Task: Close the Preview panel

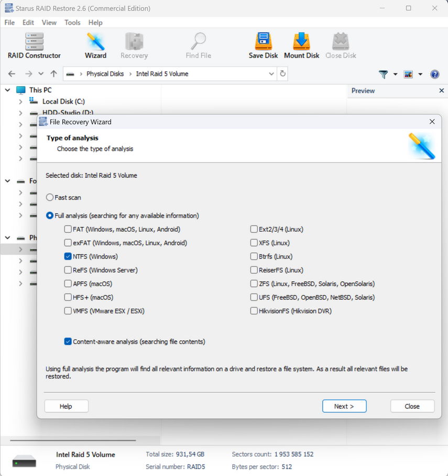Action: tap(441, 91)
